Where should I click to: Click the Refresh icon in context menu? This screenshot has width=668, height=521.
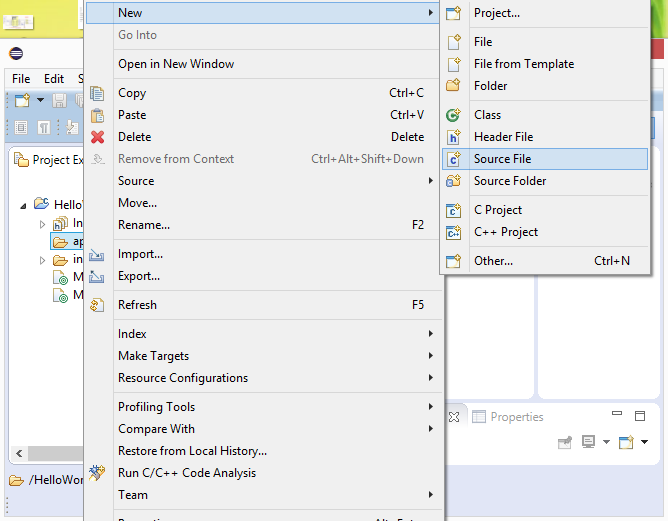coord(97,305)
